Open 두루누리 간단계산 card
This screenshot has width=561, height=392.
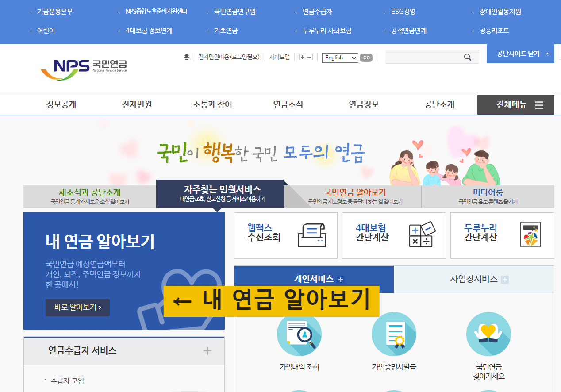[x=502, y=235]
